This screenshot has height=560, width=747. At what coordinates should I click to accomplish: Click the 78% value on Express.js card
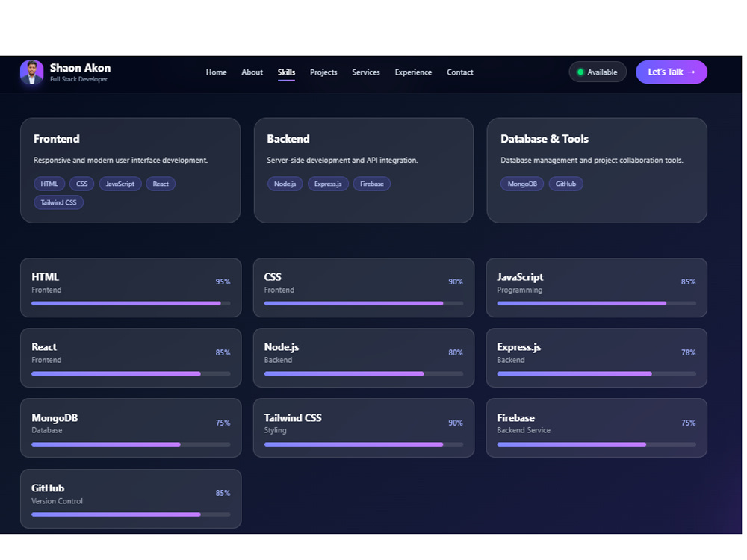pos(689,353)
